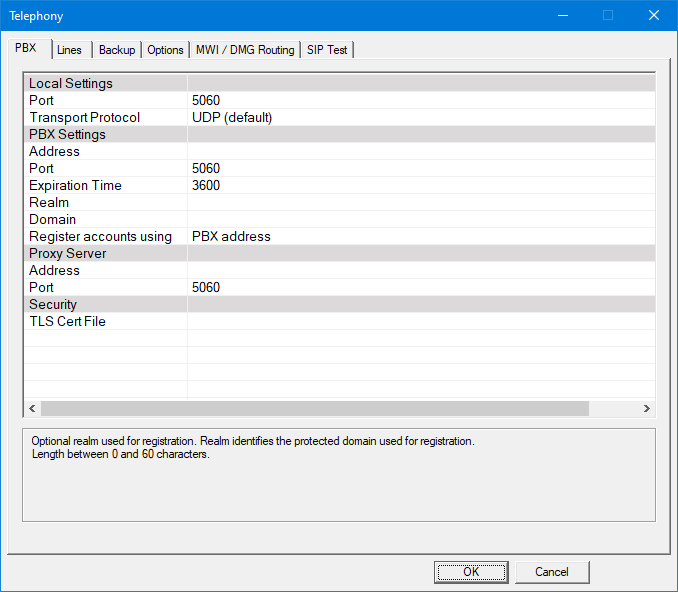Image resolution: width=678 pixels, height=592 pixels.
Task: Switch to the Lines tab
Action: coord(70,50)
